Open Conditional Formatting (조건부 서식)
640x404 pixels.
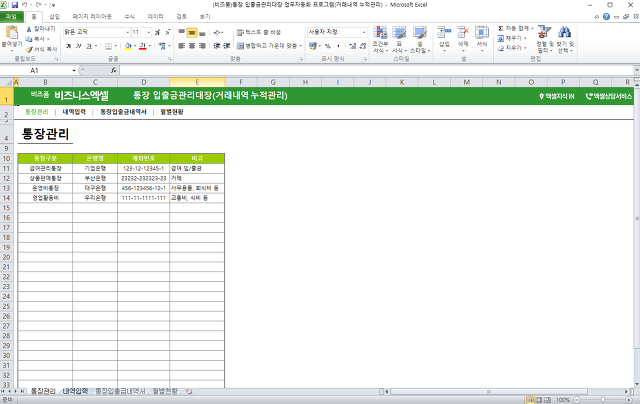tap(380, 39)
